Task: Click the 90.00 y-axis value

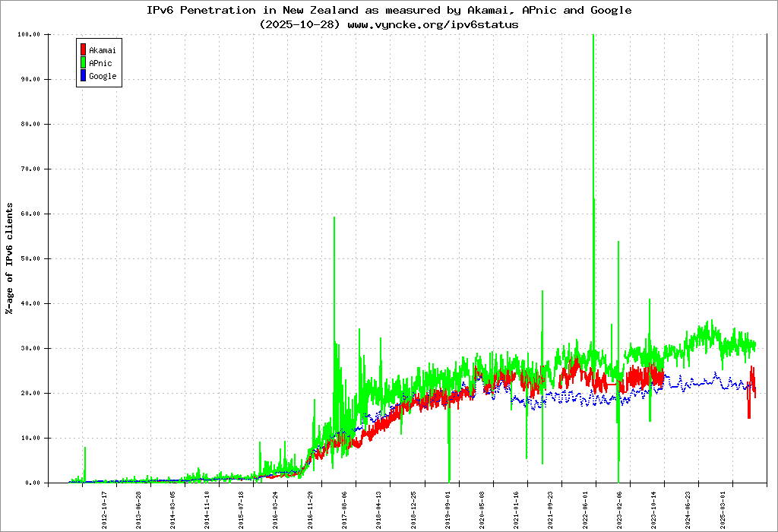Action: click(30, 79)
